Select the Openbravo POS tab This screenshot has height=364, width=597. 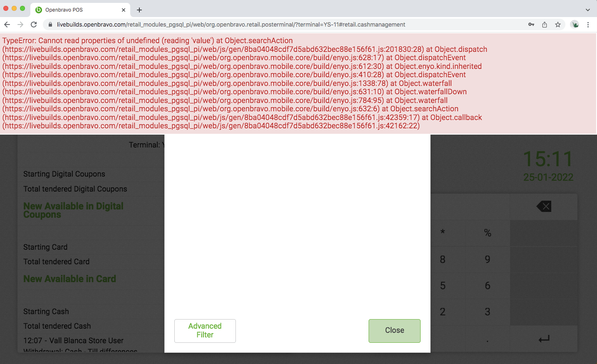point(81,10)
